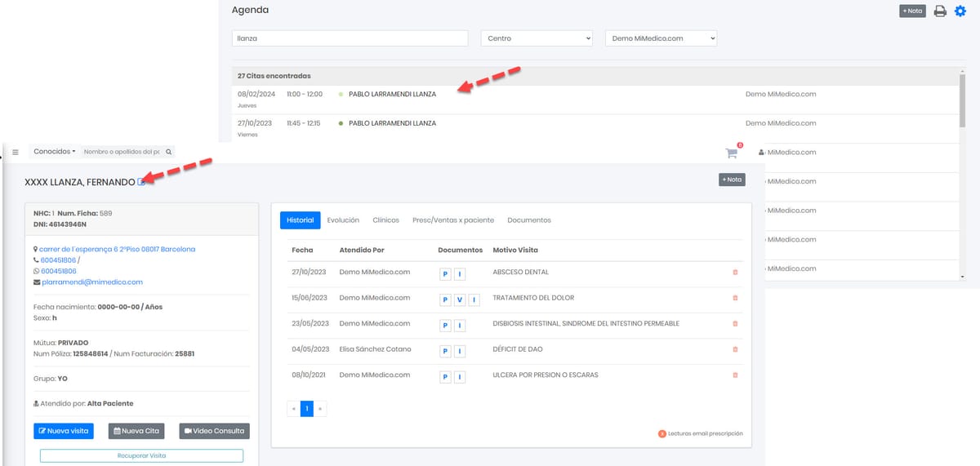The width and height of the screenshot is (980, 466).
Task: Open V document icon for 15/06/2023 visit
Action: tap(460, 300)
